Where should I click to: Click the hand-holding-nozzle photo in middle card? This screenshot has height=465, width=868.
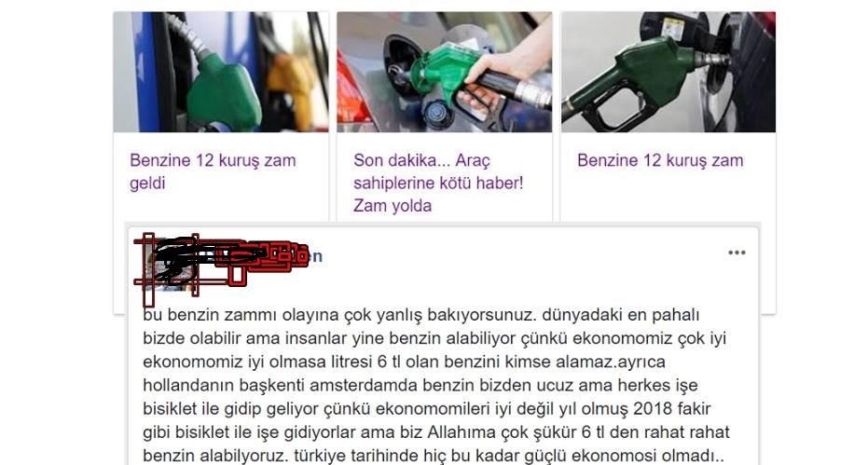click(445, 72)
